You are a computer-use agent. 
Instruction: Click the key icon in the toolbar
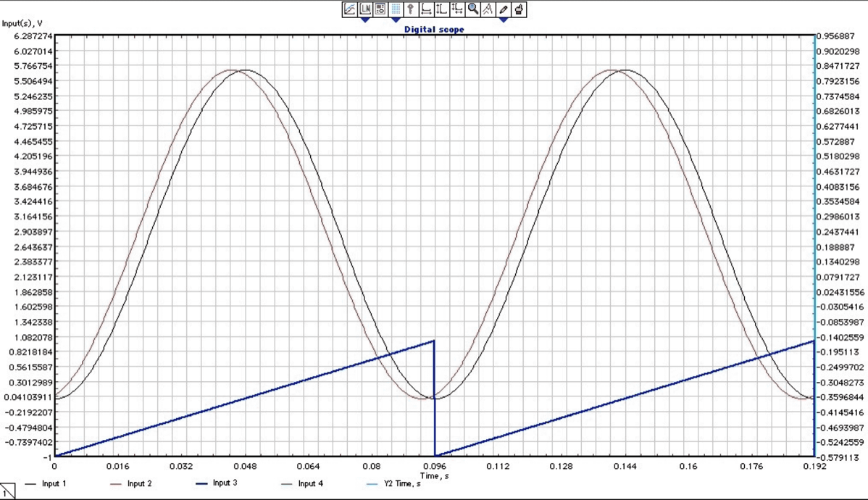[x=411, y=9]
